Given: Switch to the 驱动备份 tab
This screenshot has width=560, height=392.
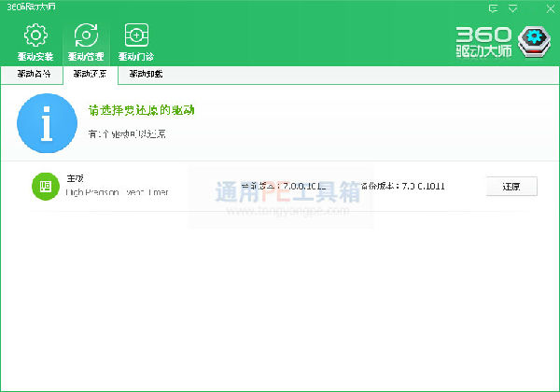Looking at the screenshot, I should pos(33,74).
